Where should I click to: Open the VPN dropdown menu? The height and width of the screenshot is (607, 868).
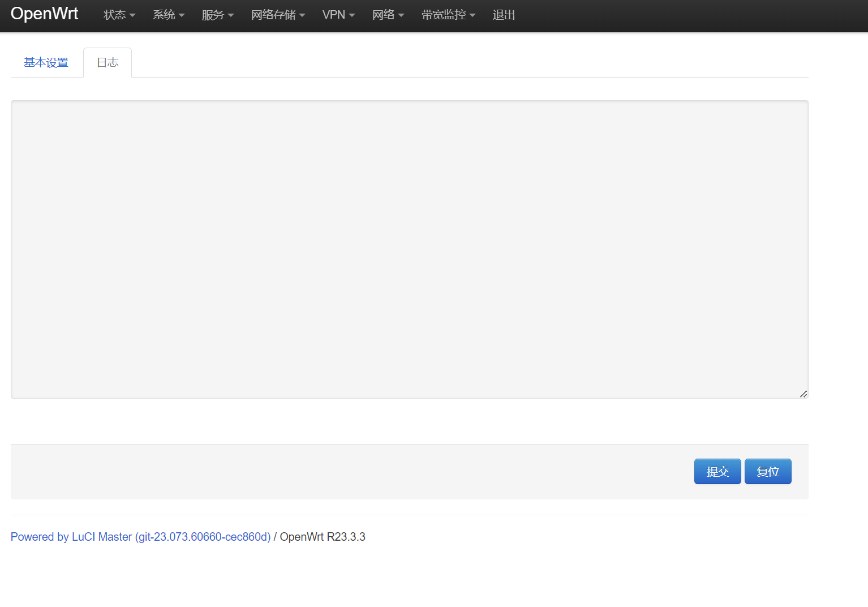pyautogui.click(x=338, y=15)
